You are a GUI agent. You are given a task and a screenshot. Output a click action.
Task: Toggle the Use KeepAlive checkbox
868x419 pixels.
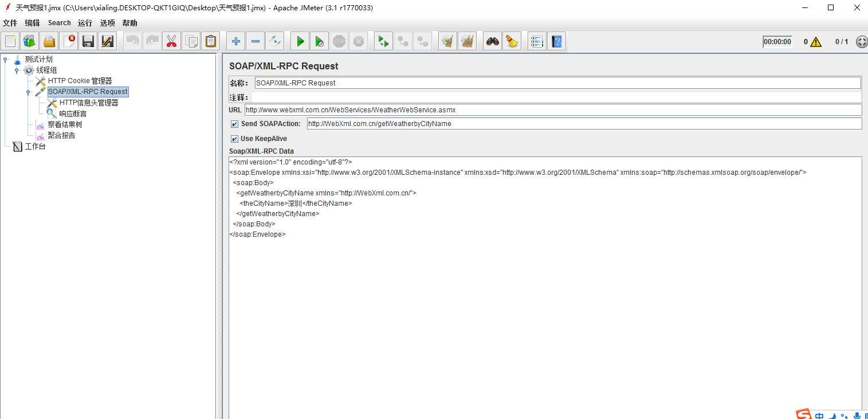coord(235,139)
